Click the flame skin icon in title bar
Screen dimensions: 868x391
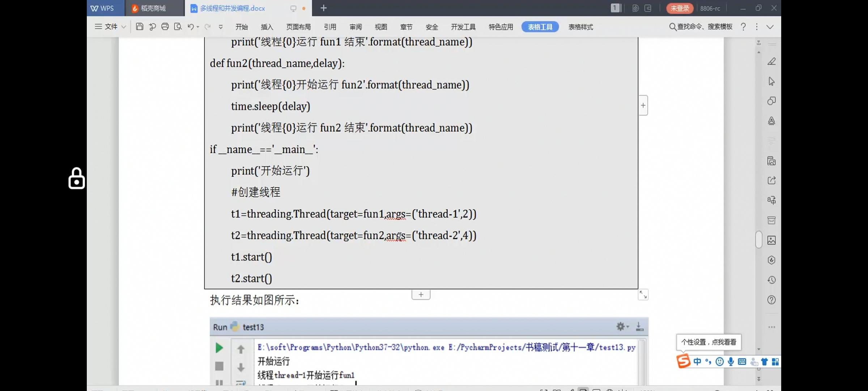tap(635, 8)
